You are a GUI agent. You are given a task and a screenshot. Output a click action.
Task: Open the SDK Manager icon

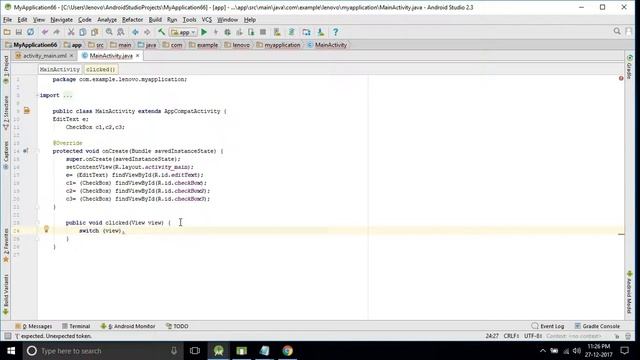click(x=321, y=32)
